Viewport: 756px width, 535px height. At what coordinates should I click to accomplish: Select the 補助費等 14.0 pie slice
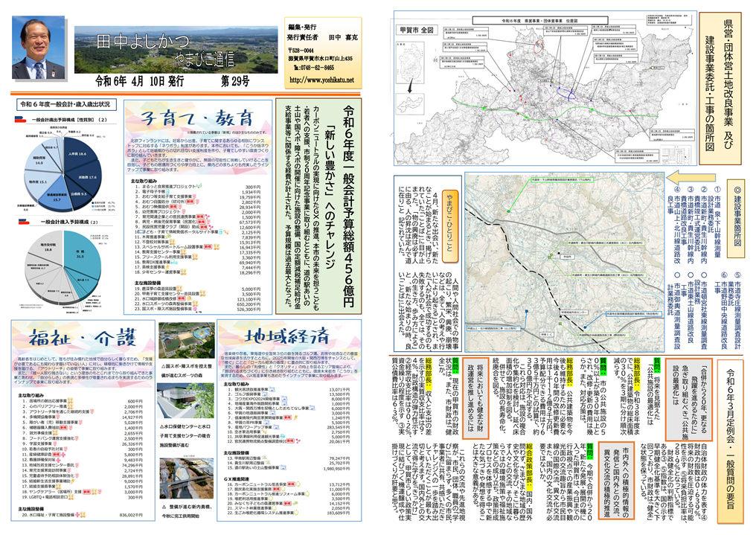[41, 161]
